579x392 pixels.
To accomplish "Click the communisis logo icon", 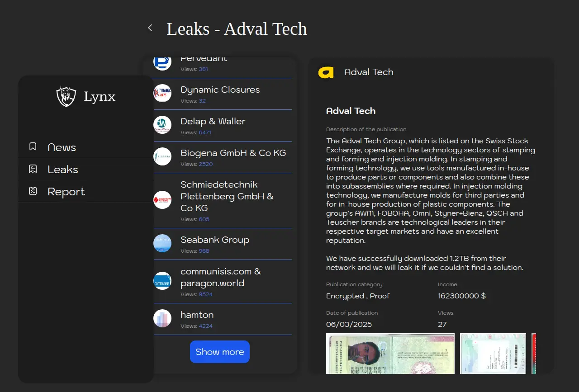I will coord(162,281).
